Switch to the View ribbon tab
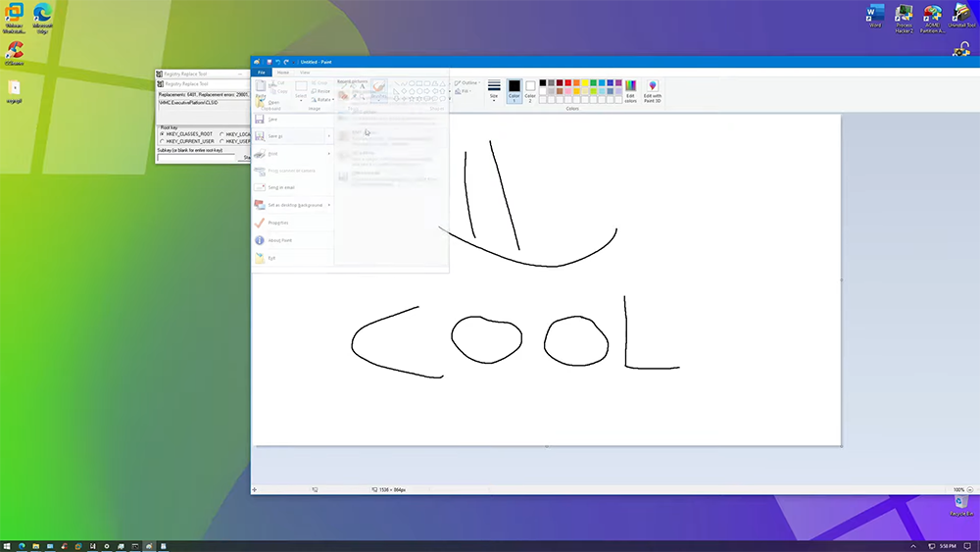Viewport: 980px width, 552px height. tap(305, 73)
